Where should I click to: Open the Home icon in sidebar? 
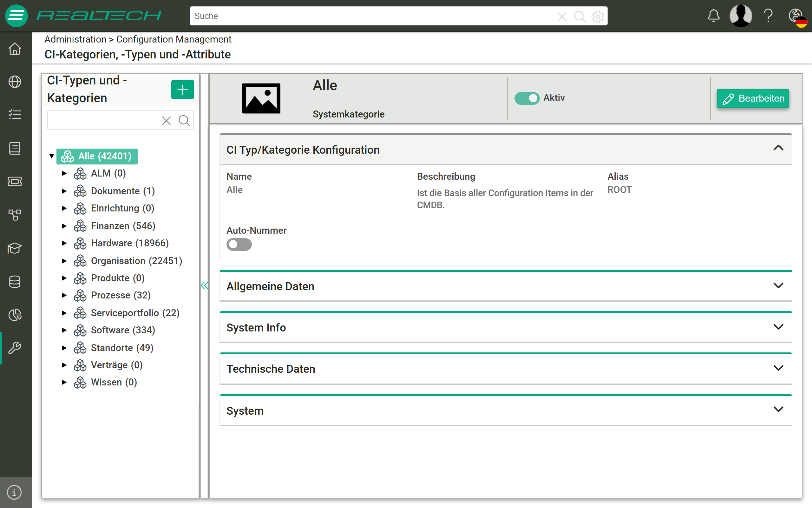[x=15, y=49]
